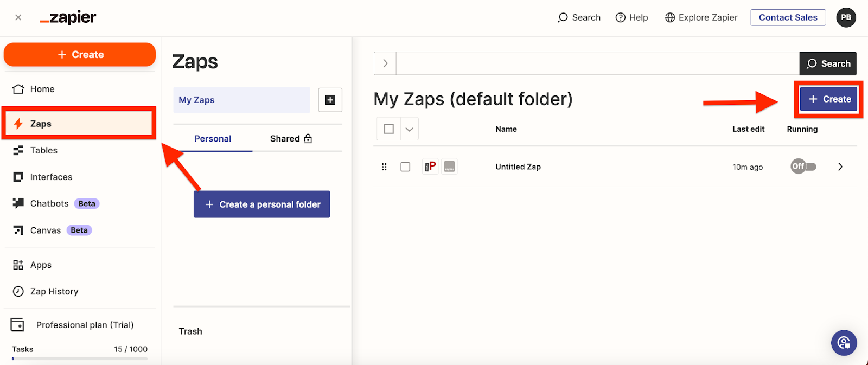
Task: Switch to the Personal tab
Action: click(x=213, y=139)
